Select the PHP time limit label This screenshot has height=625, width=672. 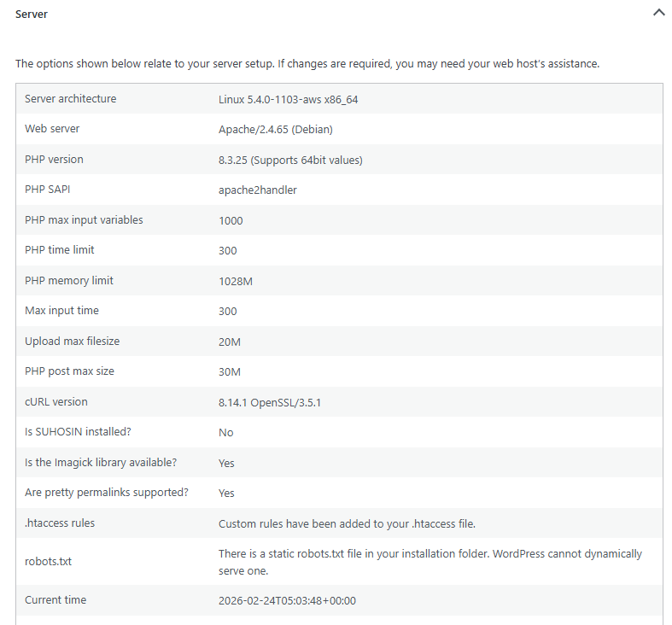coord(60,250)
